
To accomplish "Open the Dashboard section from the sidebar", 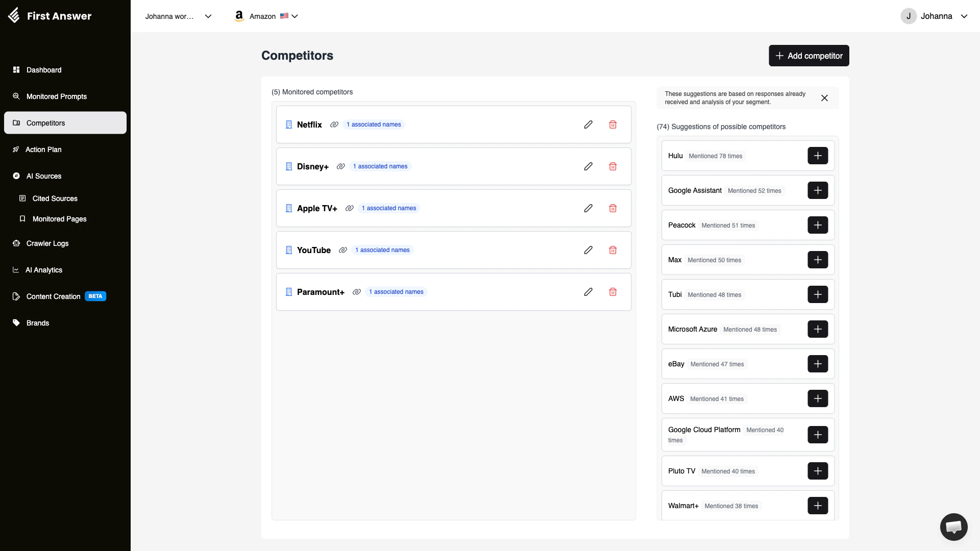I will point(43,70).
